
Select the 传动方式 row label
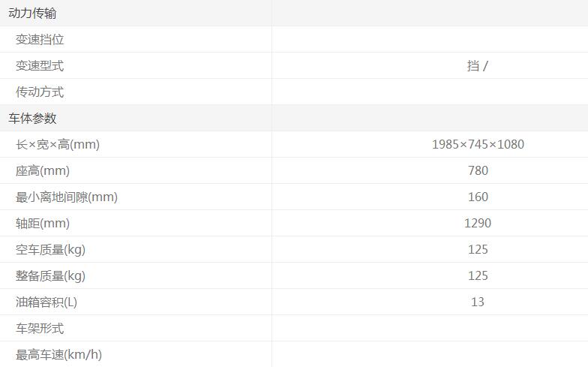[x=40, y=92]
